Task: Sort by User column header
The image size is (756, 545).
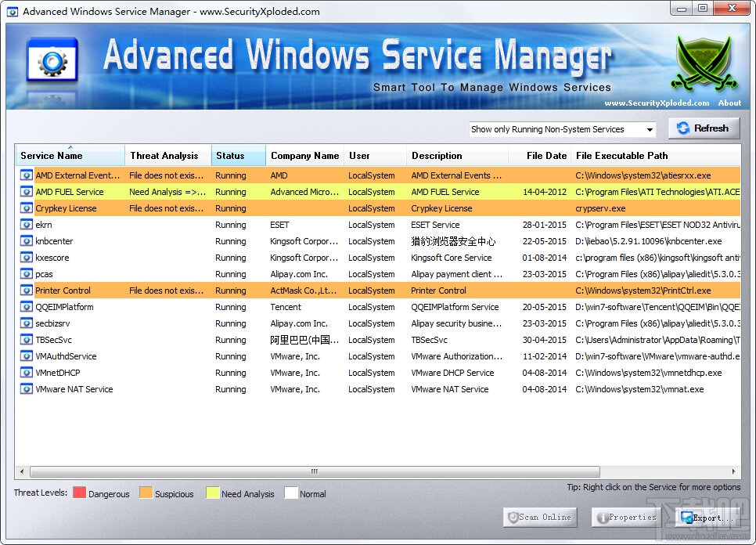Action: tap(375, 155)
